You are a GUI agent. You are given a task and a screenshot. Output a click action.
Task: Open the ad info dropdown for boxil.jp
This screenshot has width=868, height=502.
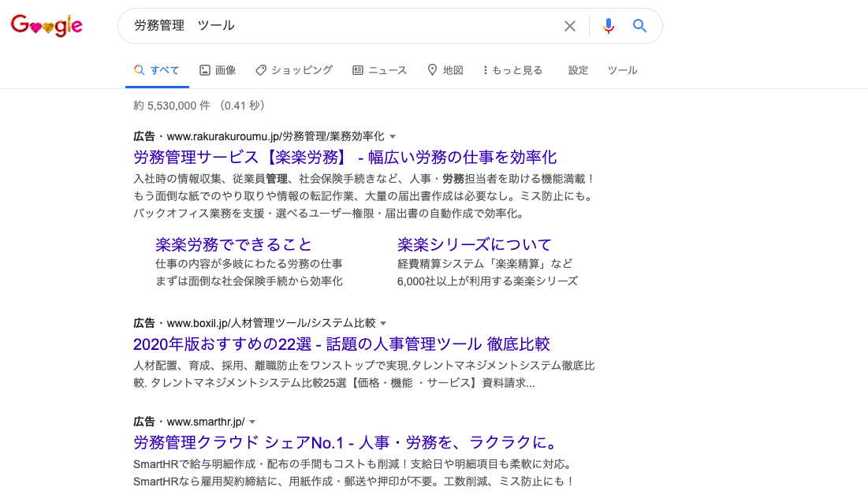click(384, 322)
